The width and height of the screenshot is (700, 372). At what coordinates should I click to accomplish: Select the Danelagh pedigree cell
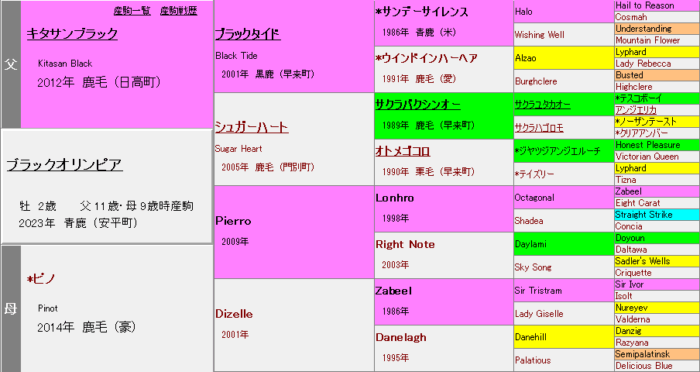[x=444, y=348]
